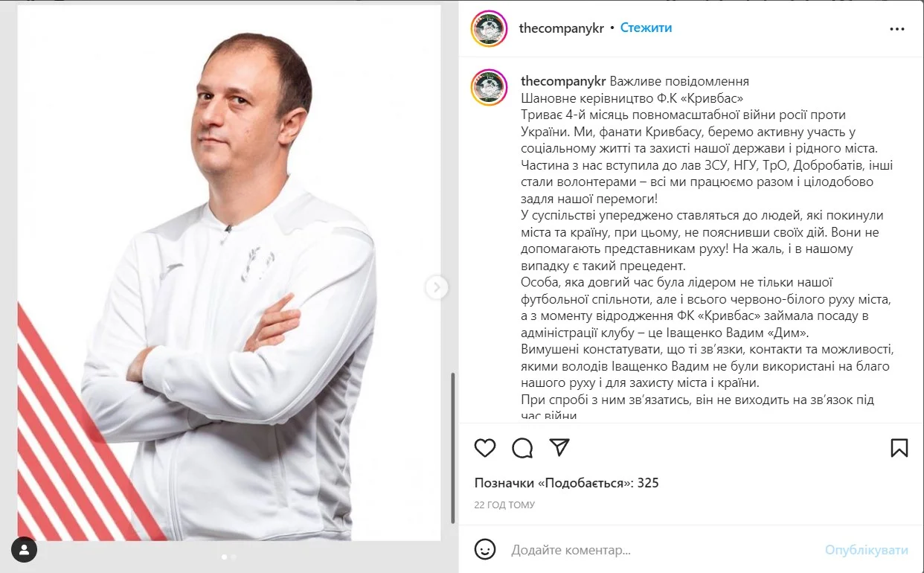
Task: Open the three-dots more options menu
Action: pyautogui.click(x=898, y=29)
